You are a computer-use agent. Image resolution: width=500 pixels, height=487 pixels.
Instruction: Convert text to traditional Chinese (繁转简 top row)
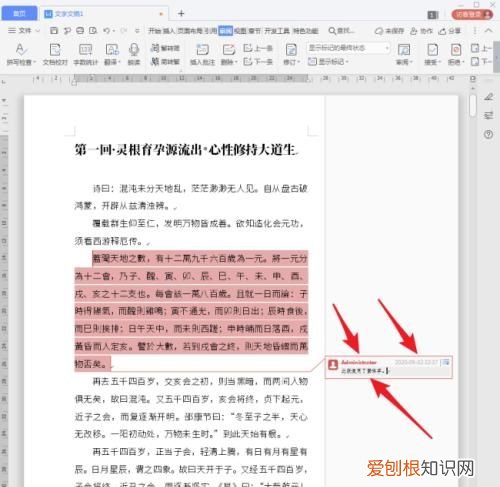pos(165,48)
